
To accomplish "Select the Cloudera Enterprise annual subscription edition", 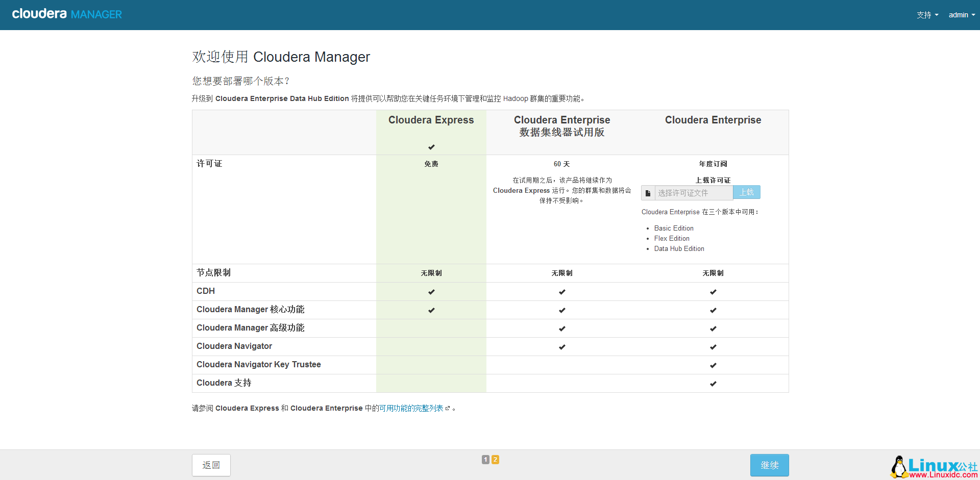I will tap(713, 120).
